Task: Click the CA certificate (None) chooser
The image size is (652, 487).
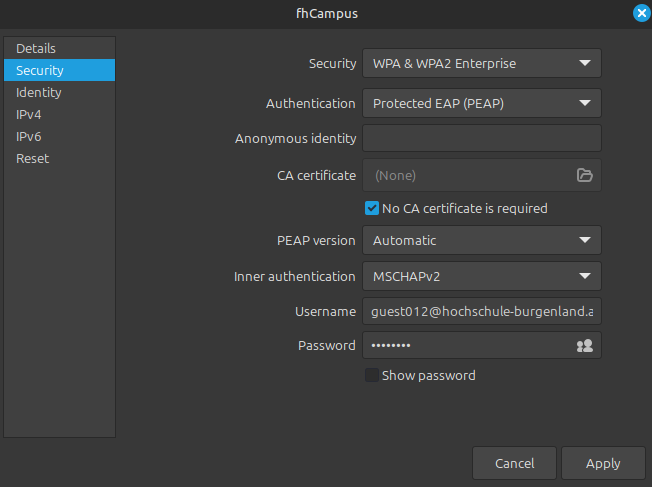Action: tap(482, 175)
